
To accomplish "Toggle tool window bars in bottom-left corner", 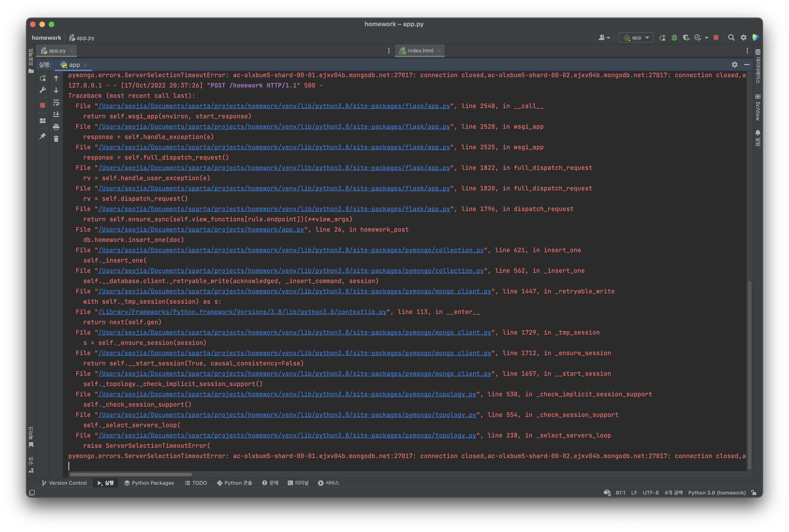I will (x=32, y=493).
